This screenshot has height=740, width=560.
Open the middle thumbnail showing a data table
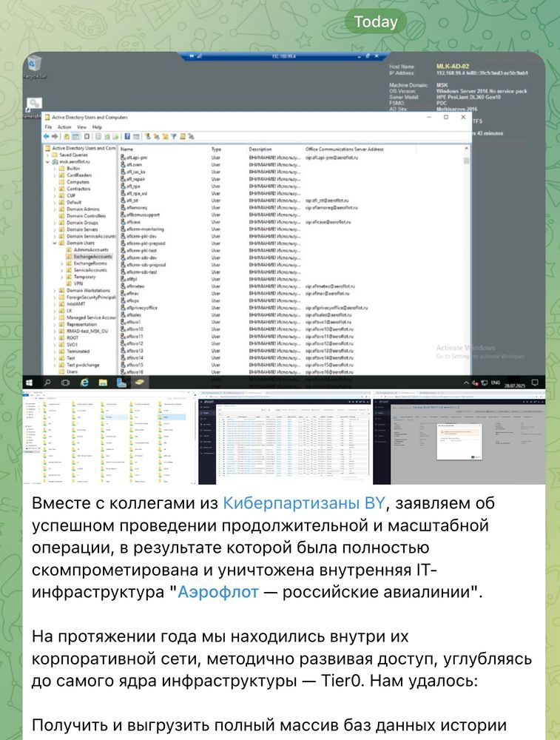tap(285, 437)
